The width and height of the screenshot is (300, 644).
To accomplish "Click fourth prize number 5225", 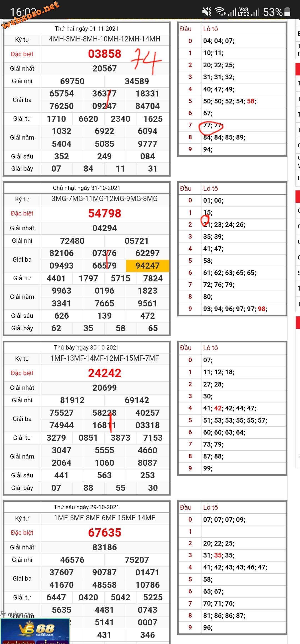I will click(153, 598).
